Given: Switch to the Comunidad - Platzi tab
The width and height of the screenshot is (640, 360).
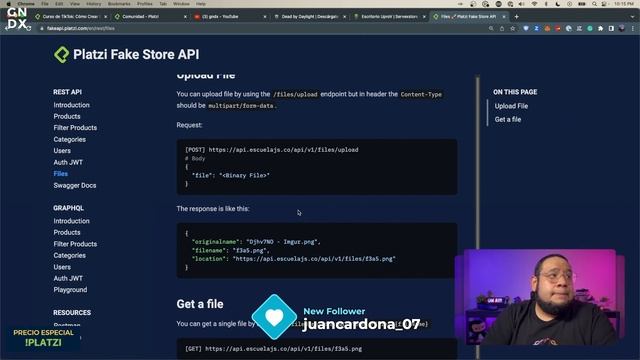Looking at the screenshot, I should [x=149, y=17].
